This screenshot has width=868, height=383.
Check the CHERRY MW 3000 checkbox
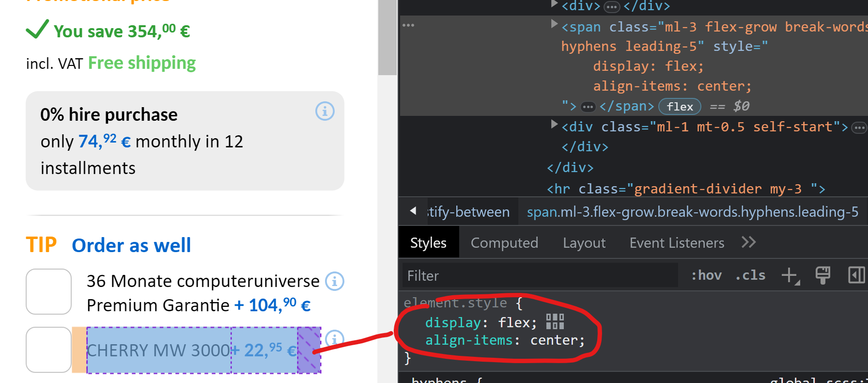point(48,350)
